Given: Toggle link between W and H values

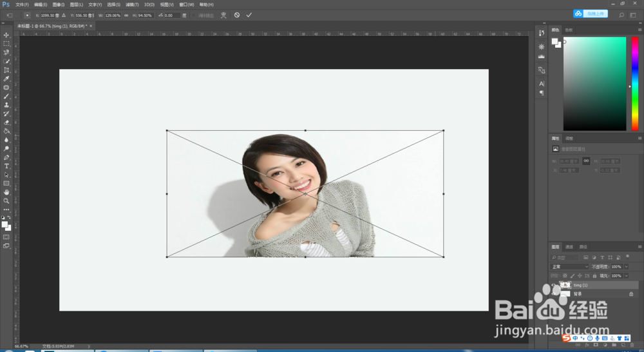Looking at the screenshot, I should coord(126,15).
